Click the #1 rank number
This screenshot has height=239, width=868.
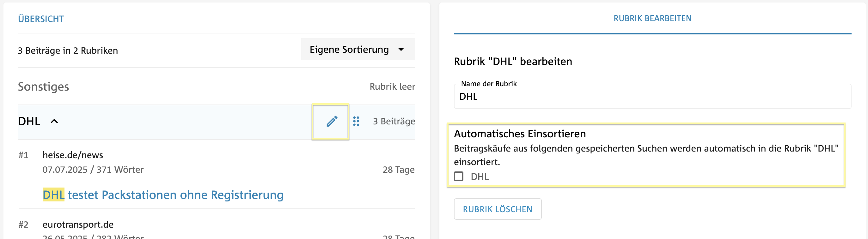23,155
